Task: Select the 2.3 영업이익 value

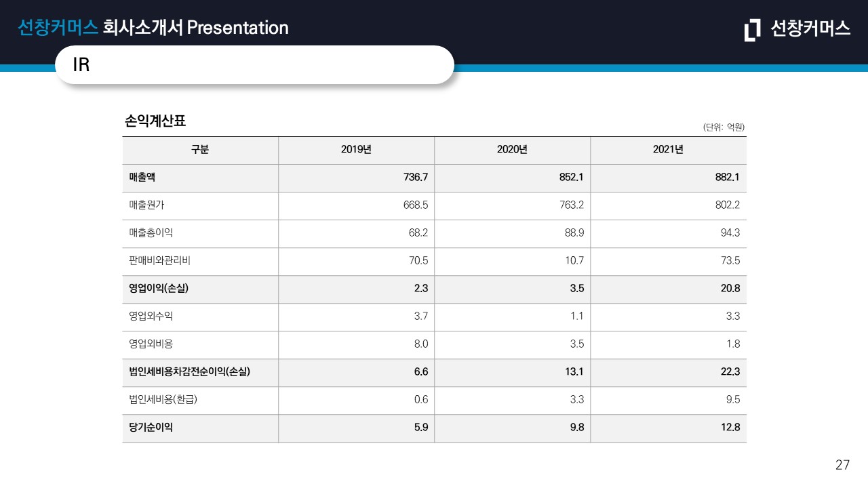Action: (x=421, y=289)
